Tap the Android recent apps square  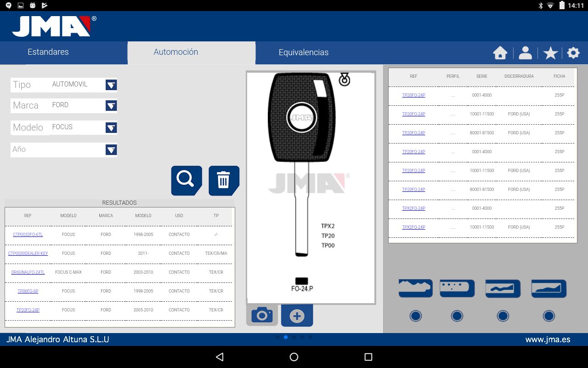coord(368,357)
